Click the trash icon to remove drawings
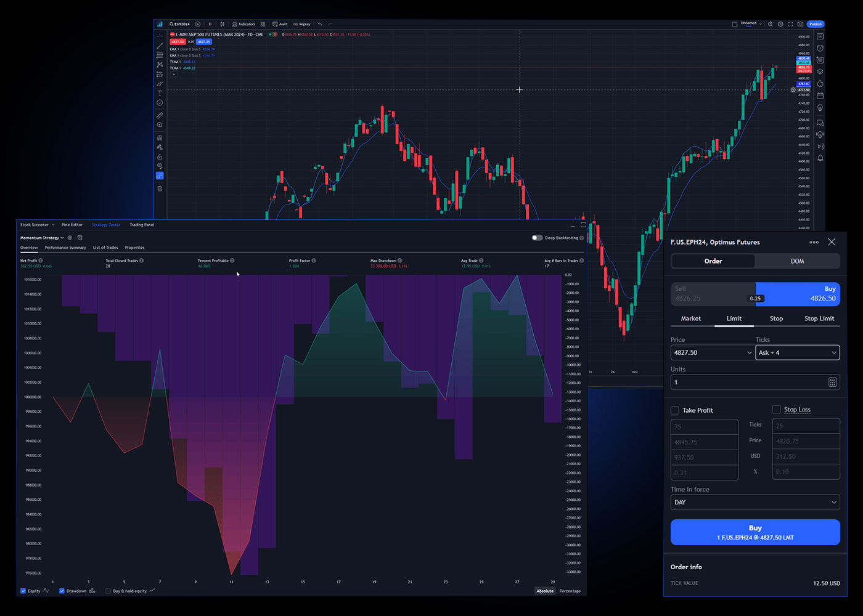This screenshot has height=616, width=863. [x=160, y=188]
